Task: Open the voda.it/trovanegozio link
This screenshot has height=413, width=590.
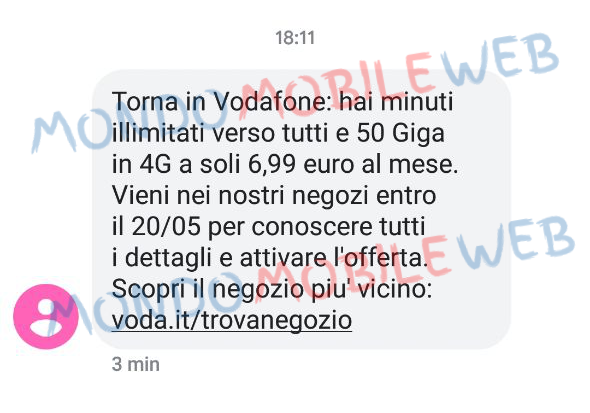Action: tap(232, 320)
